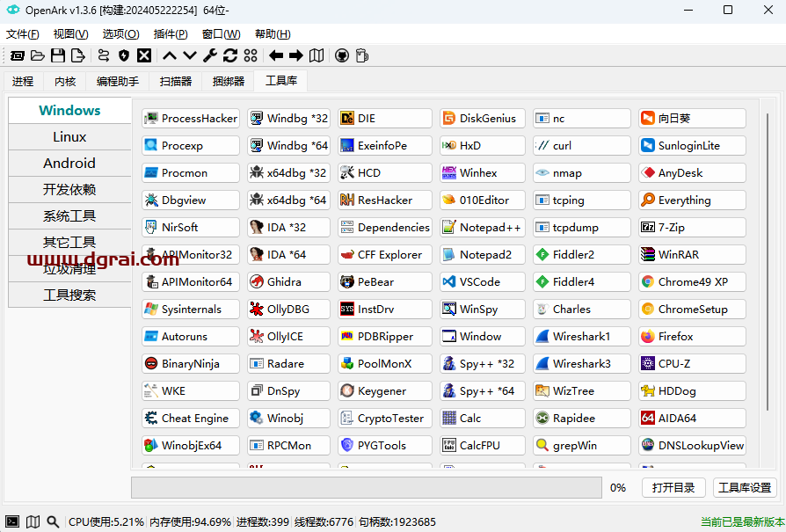This screenshot has height=532, width=786.
Task: Launch IDA *64 tool
Action: pos(288,255)
